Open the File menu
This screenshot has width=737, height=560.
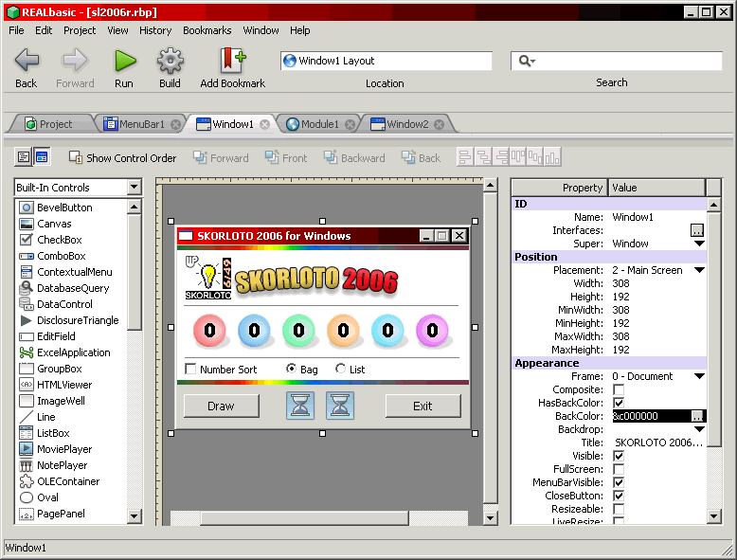(x=16, y=30)
